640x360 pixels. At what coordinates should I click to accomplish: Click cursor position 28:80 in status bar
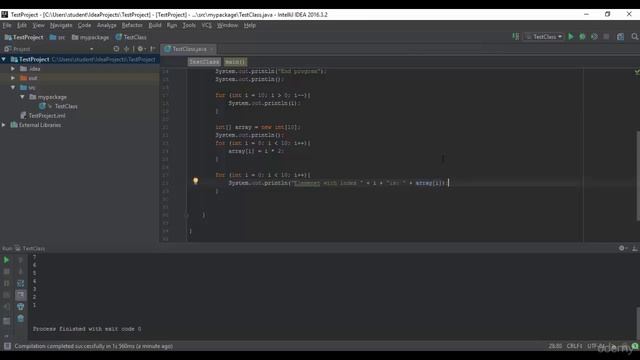click(555, 346)
